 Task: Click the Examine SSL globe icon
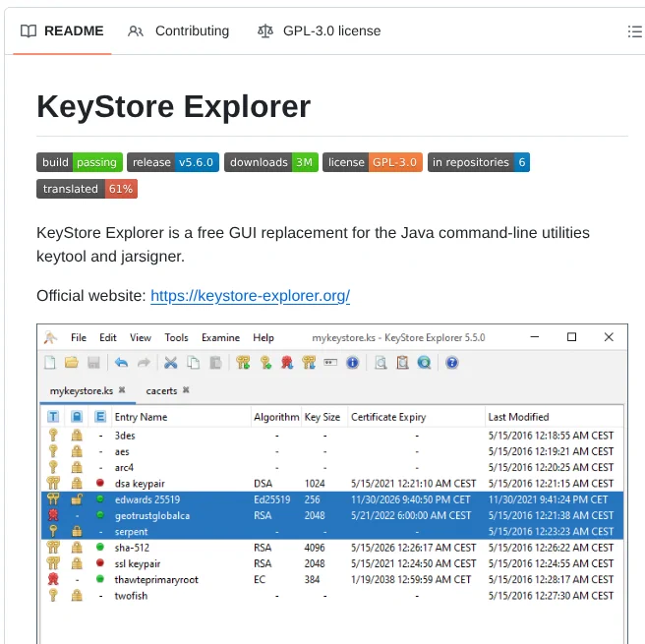pos(424,363)
